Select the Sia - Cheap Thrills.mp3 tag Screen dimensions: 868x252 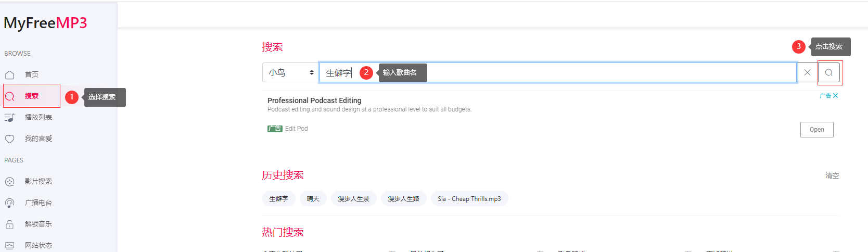(469, 199)
